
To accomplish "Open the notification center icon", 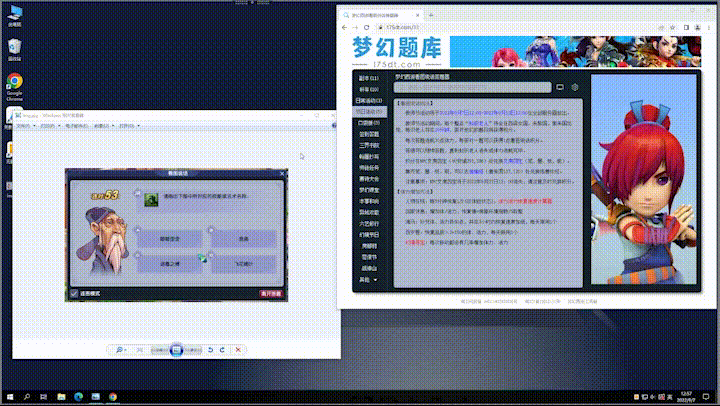I will point(706,397).
